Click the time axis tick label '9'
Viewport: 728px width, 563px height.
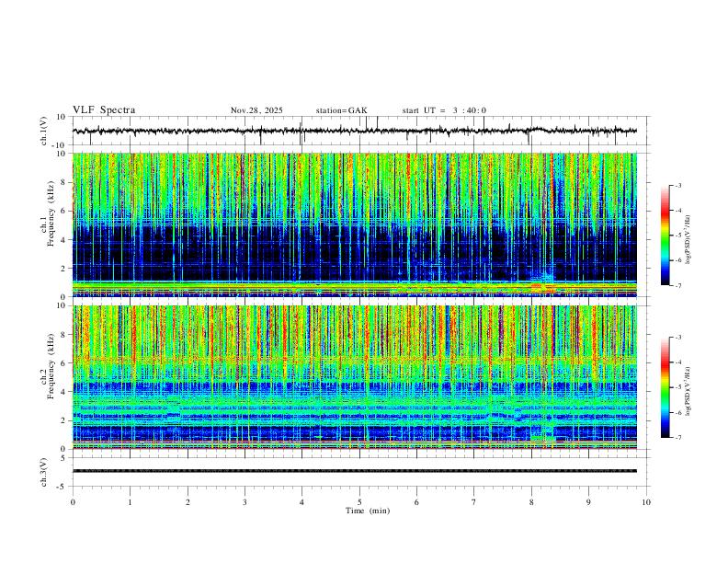click(x=589, y=502)
